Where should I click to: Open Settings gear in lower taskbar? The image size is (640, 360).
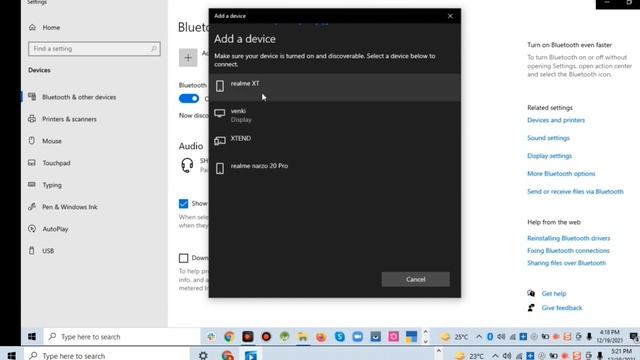[203, 356]
